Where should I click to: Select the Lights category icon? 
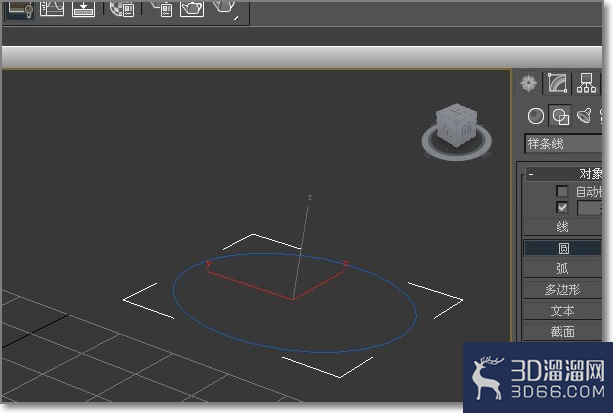click(584, 116)
